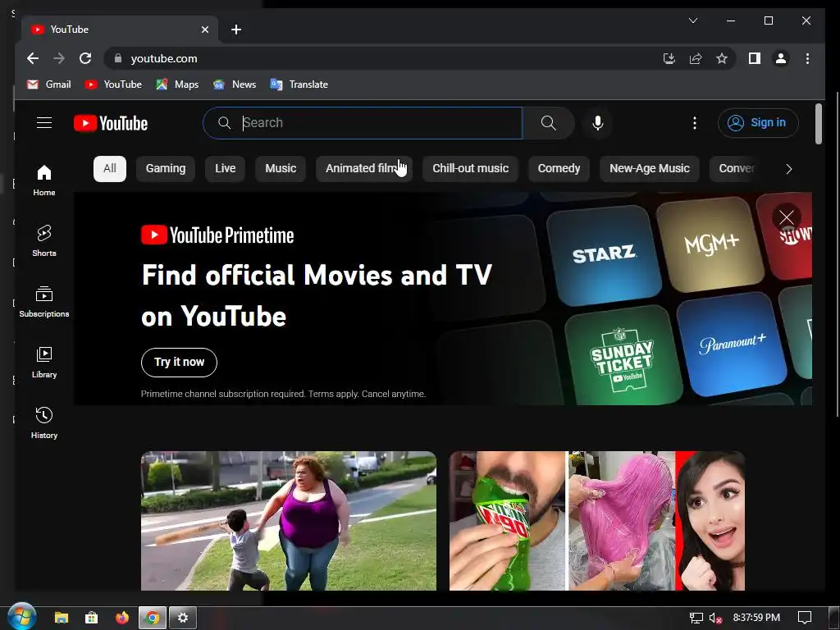Open the YouTube bookmark
This screenshot has height=630, width=840.
point(113,84)
